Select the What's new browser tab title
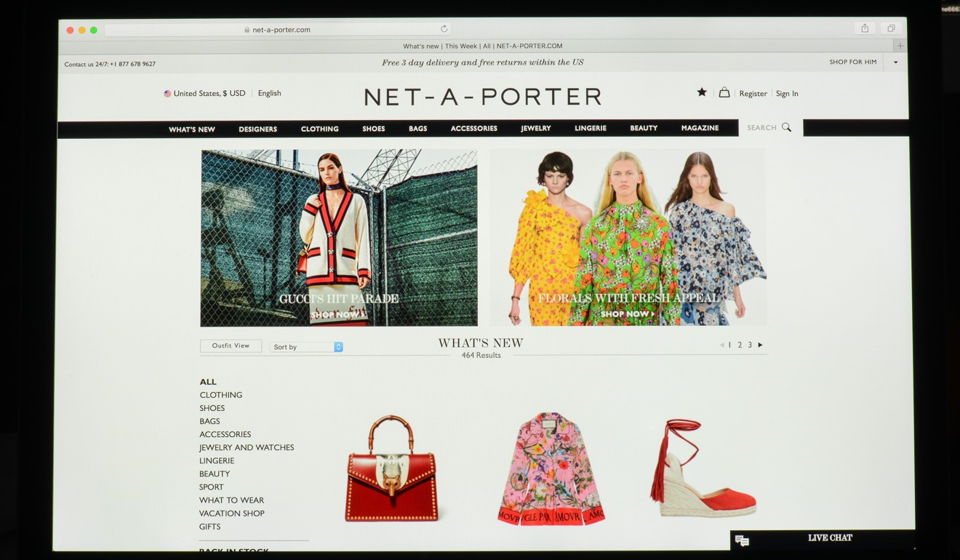The width and height of the screenshot is (960, 560). 483,46
